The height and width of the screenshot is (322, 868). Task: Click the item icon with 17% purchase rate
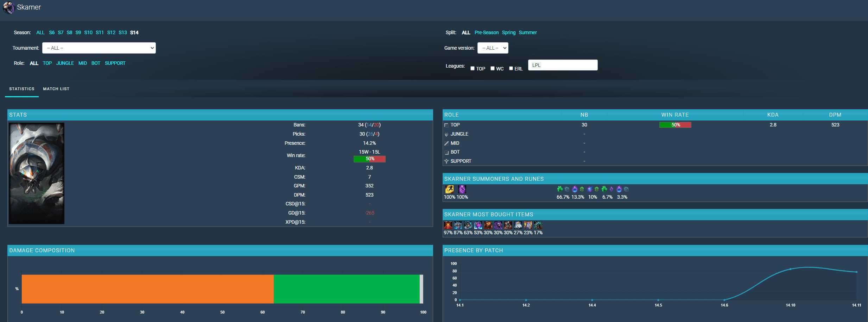(538, 225)
